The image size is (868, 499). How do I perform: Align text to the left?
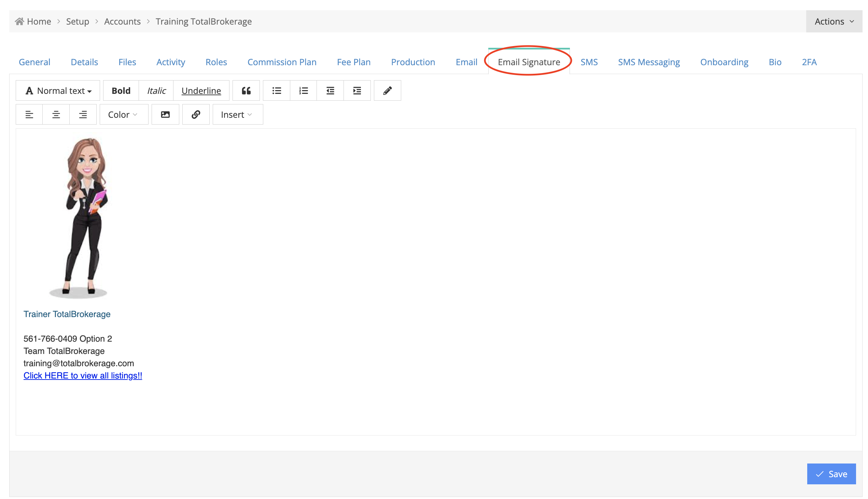[29, 114]
